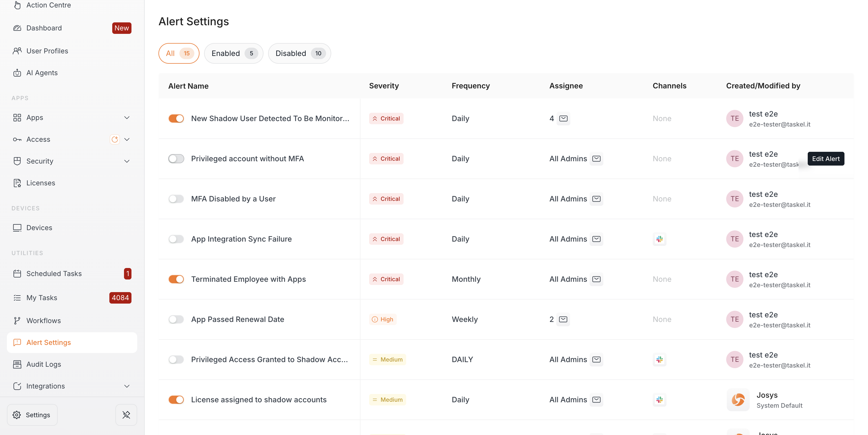Click email icon in App Passed Renewal Date row
The width and height of the screenshot is (868, 435).
563,319
